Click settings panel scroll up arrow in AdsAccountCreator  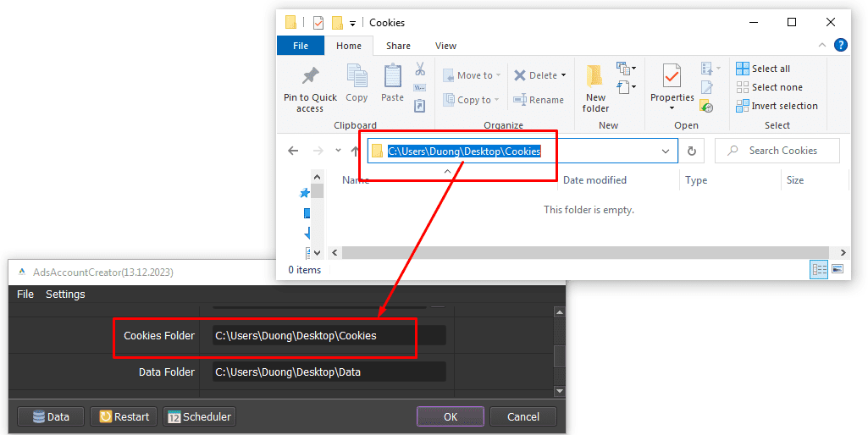click(x=560, y=312)
